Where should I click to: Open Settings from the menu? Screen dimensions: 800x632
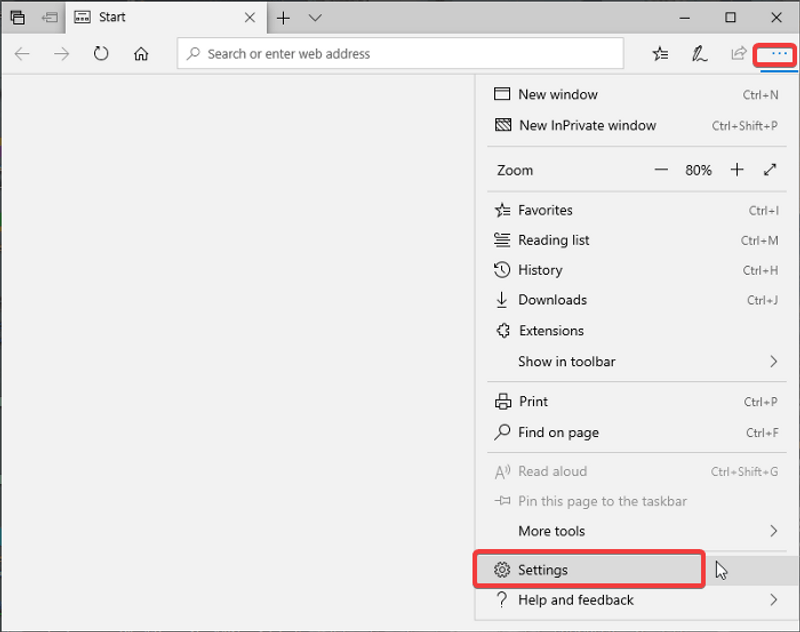637,570
